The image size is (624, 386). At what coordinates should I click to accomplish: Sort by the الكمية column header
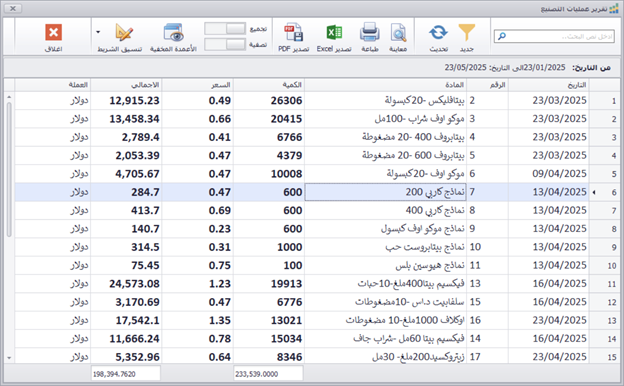point(269,85)
